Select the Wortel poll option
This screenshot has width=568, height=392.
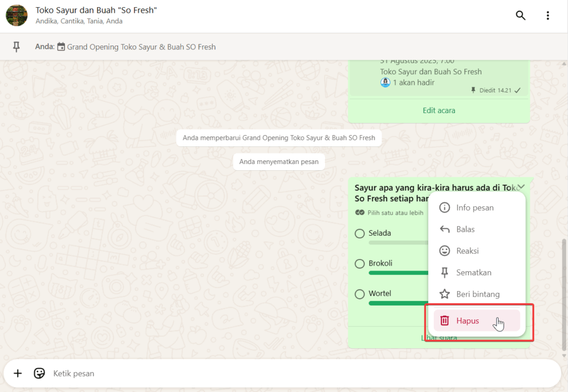tap(360, 293)
